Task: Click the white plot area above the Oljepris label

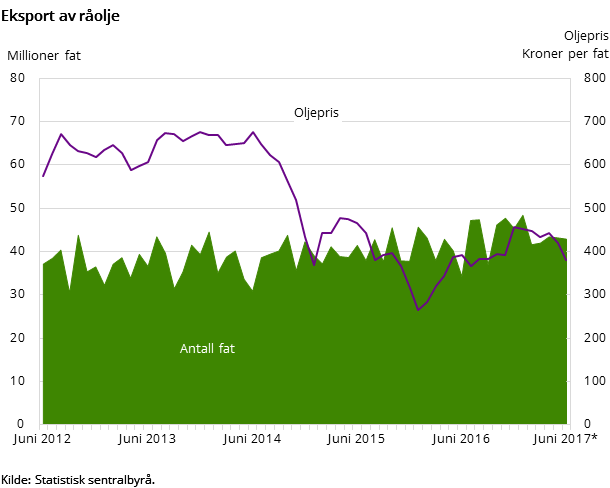Action: tap(316, 92)
